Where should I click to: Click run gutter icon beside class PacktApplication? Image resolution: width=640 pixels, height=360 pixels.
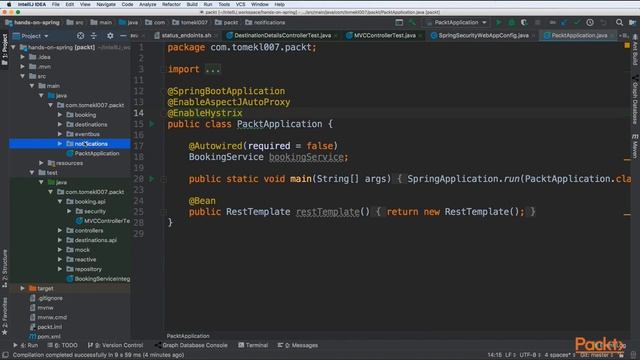click(152, 124)
